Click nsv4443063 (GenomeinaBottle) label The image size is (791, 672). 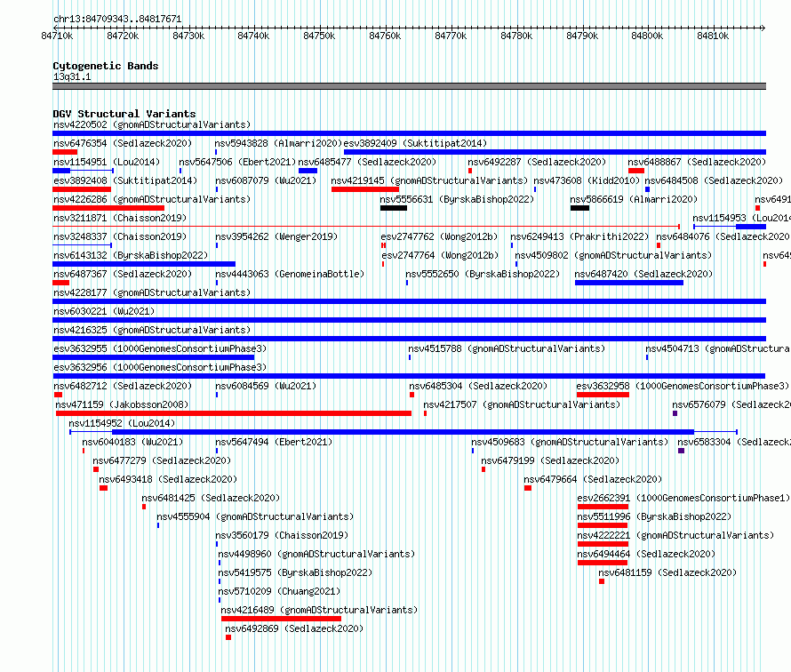(290, 274)
